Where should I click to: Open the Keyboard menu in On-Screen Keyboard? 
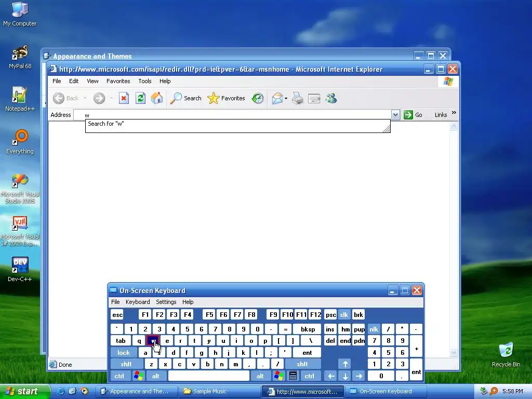[x=137, y=302]
